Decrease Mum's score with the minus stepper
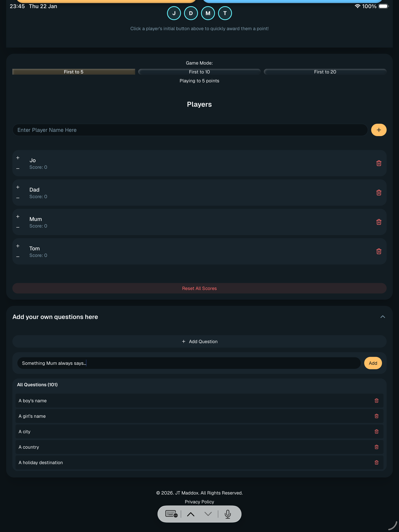The image size is (399, 532). point(18,228)
